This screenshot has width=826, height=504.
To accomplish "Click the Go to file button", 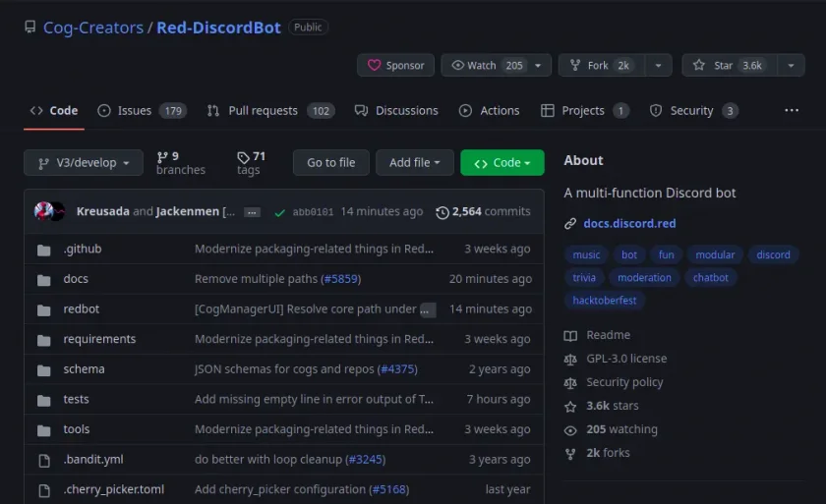I will tap(330, 162).
